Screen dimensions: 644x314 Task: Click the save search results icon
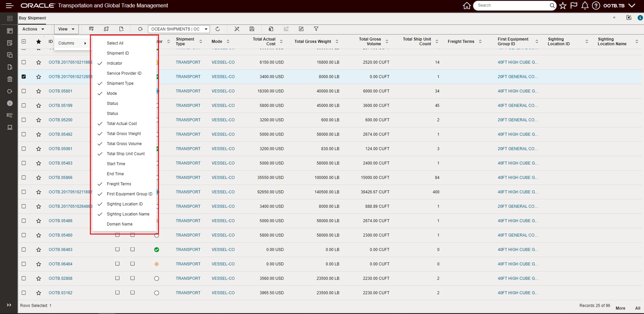click(x=252, y=29)
